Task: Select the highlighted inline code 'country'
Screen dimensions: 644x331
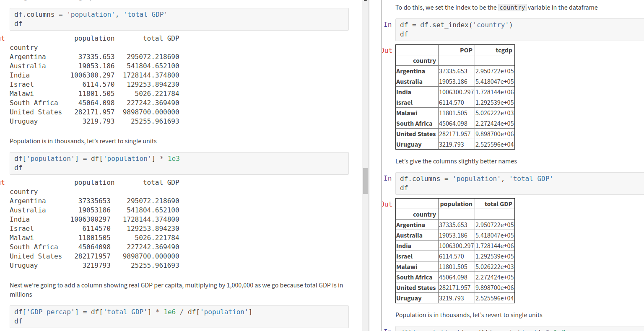Action: tap(512, 7)
